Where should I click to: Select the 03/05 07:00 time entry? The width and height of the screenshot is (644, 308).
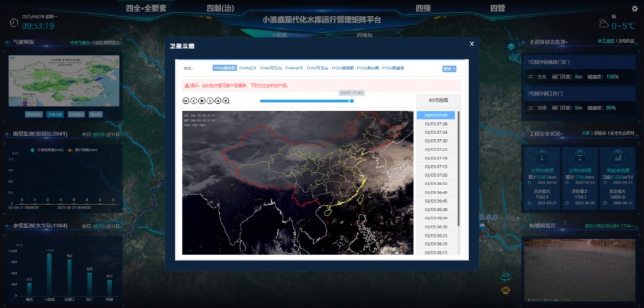coord(436,175)
